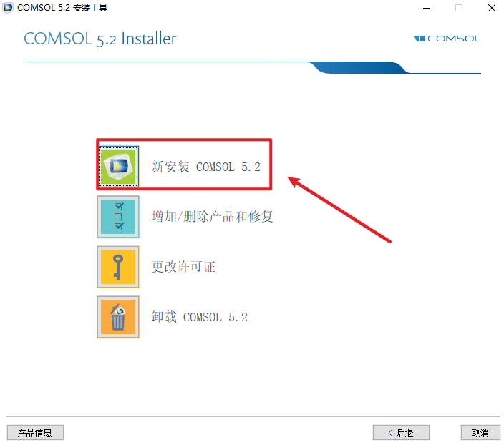This screenshot has width=504, height=445.
Task: Close the COMSOL 5.2 installer window
Action: [491, 8]
